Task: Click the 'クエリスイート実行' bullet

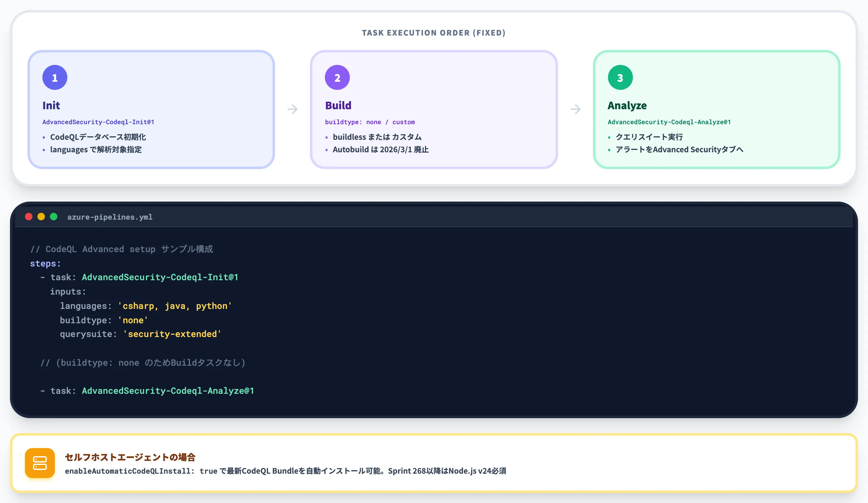Action: [x=649, y=137]
